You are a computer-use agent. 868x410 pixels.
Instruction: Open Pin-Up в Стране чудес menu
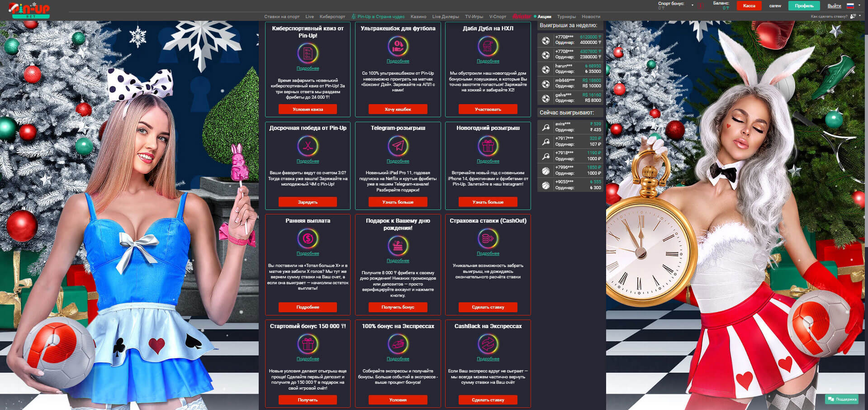tap(381, 17)
